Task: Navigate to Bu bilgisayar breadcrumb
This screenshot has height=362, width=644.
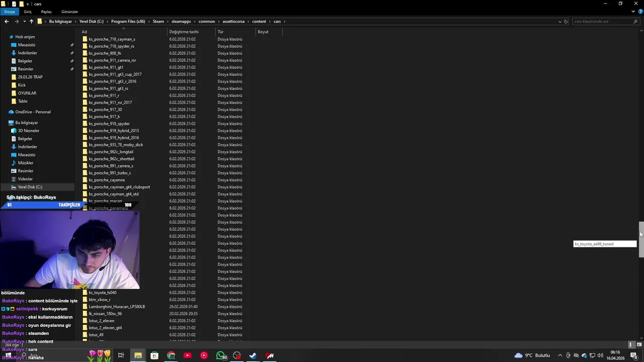Action: (60, 22)
